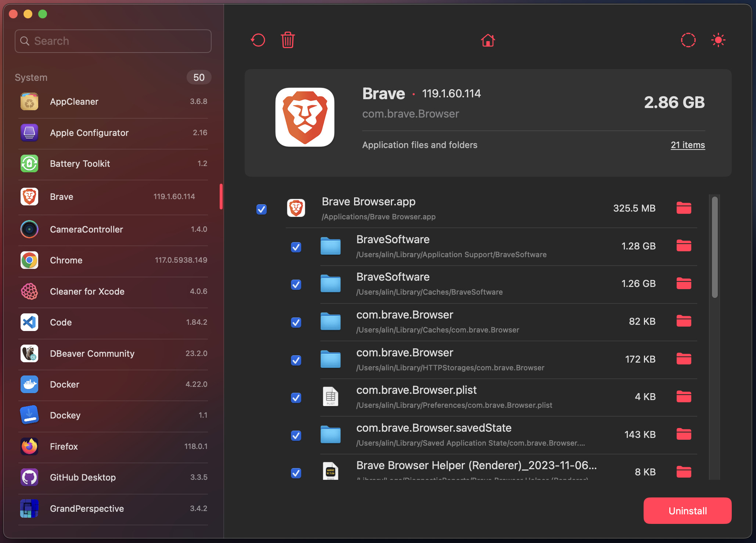The width and height of the screenshot is (756, 543).
Task: Reveal com.brave.Browser.plist red folder icon
Action: (684, 396)
